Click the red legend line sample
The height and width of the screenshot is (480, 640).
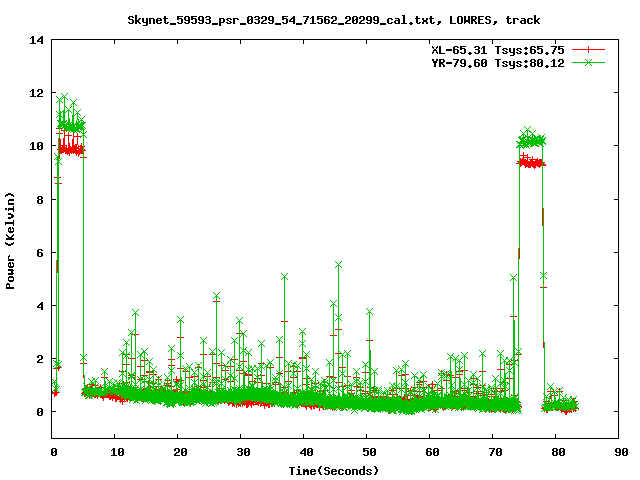(x=588, y=50)
